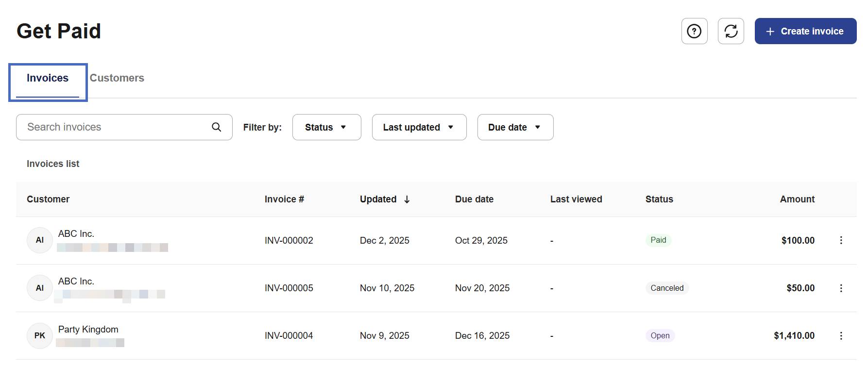The width and height of the screenshot is (868, 365).
Task: Click the search magnifier icon
Action: click(x=217, y=127)
